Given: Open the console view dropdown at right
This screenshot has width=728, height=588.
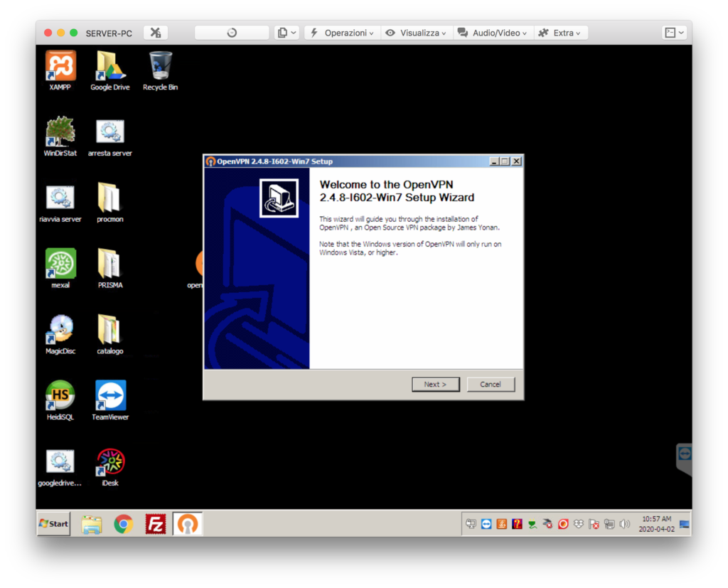Looking at the screenshot, I should [x=674, y=33].
